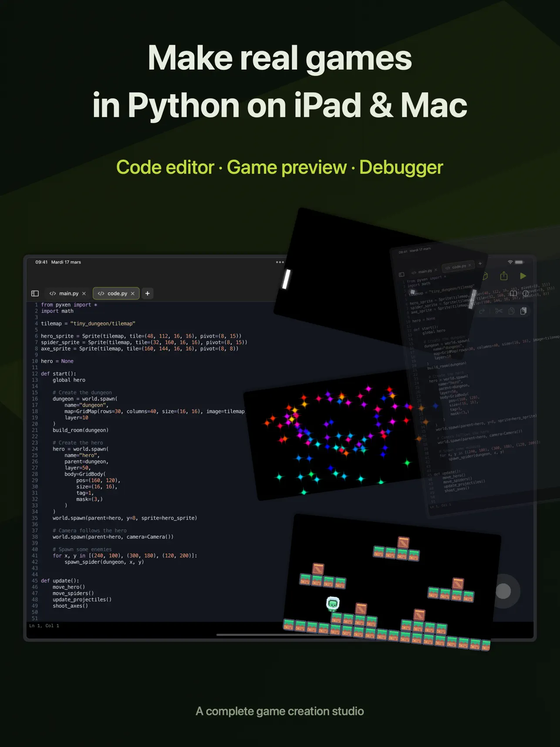Paste from clipboard icon
Image resolution: width=560 pixels, height=747 pixels.
(523, 311)
